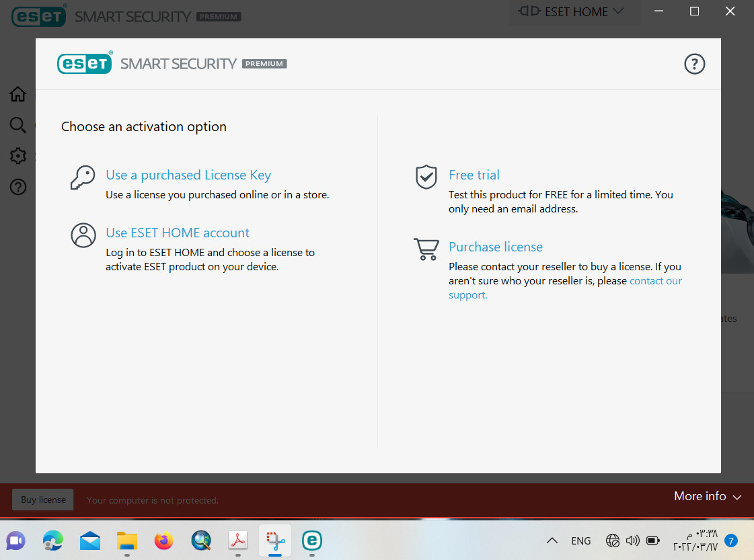Open Adobe Acrobat from the taskbar

[x=238, y=541]
